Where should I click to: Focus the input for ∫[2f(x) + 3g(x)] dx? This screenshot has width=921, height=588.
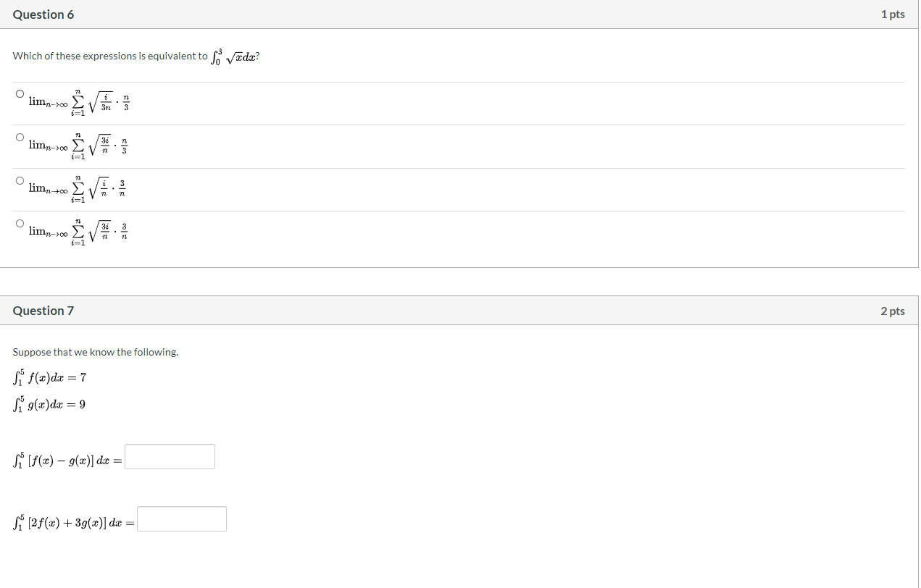point(182,519)
